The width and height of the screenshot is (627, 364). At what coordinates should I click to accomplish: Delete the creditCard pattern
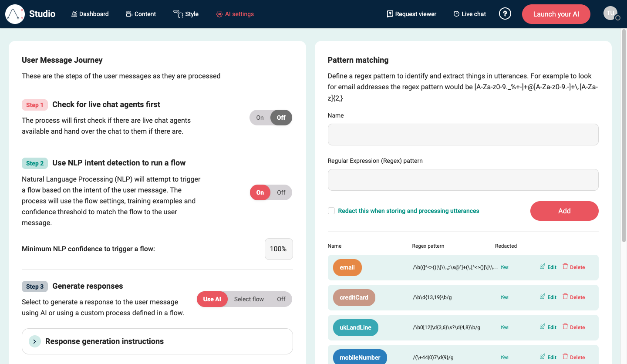(x=573, y=297)
